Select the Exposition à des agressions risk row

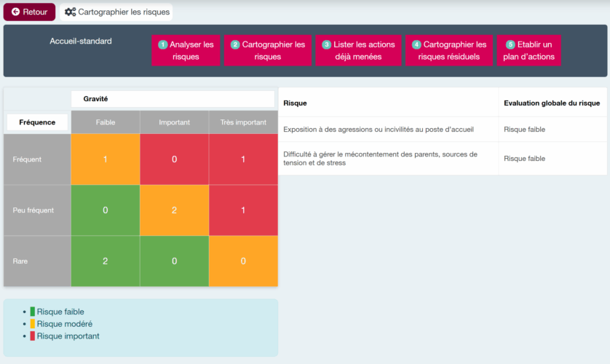(x=379, y=130)
